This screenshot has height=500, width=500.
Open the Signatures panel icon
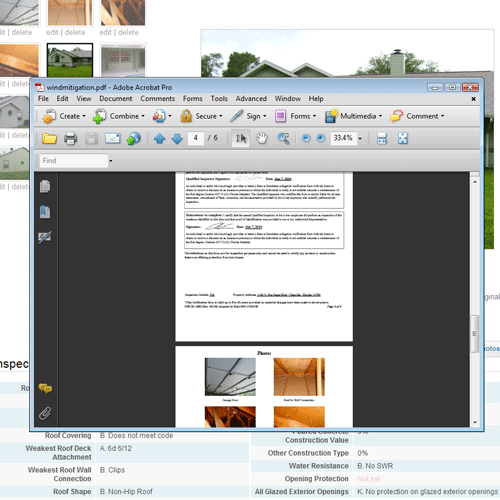[x=45, y=237]
